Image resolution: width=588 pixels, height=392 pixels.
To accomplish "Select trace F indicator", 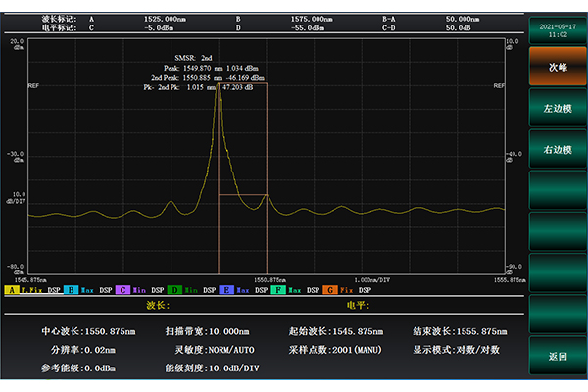I will pyautogui.click(x=277, y=290).
